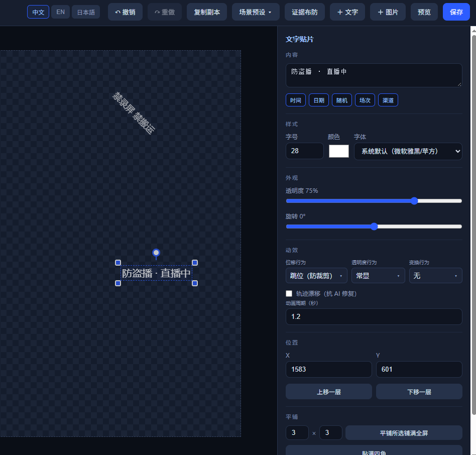The height and width of the screenshot is (455, 476).
Task: Click the 透明度 opacity slider handle
Action: coord(414,201)
